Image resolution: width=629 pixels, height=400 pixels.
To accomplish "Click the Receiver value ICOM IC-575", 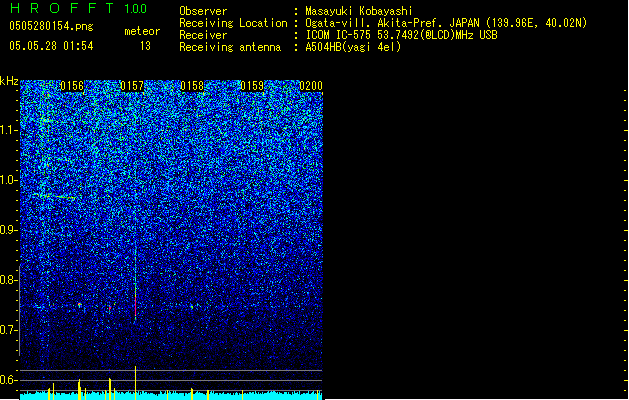I will [339, 35].
